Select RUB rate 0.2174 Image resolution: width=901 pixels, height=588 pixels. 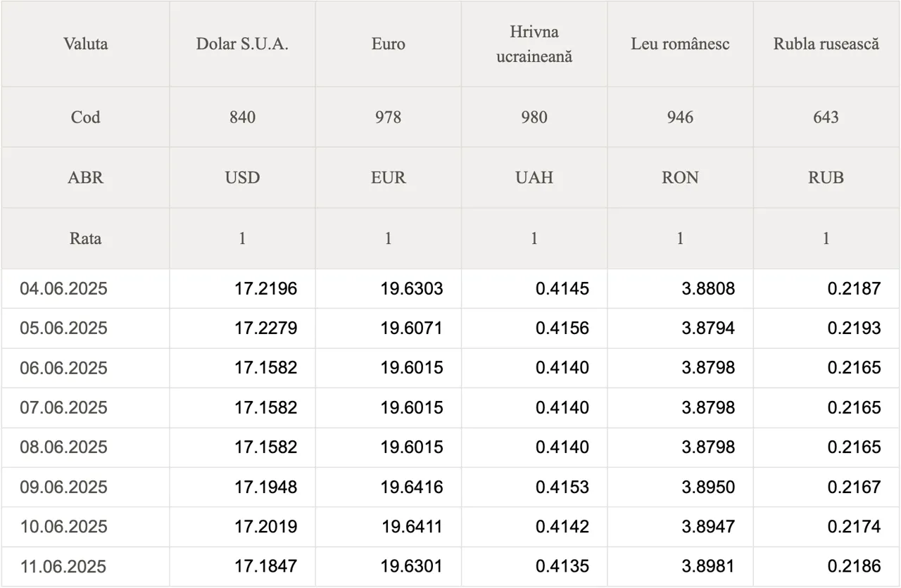tap(854, 527)
